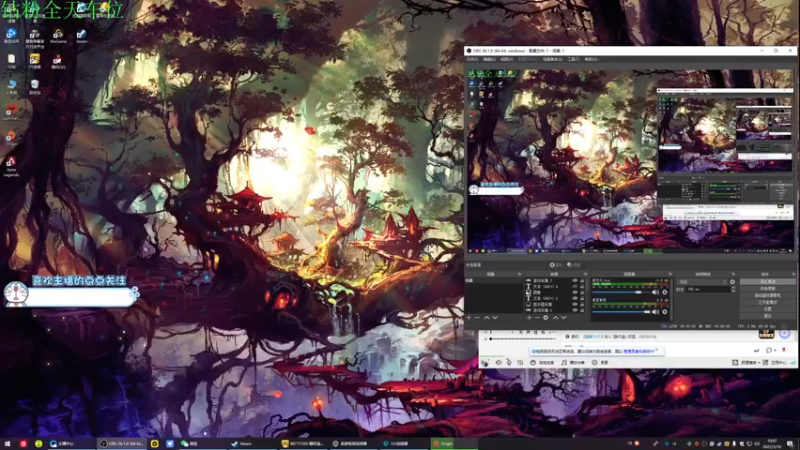Image resolution: width=800 pixels, height=450 pixels.
Task: Toggle visibility of display capture source
Action: 575,305
